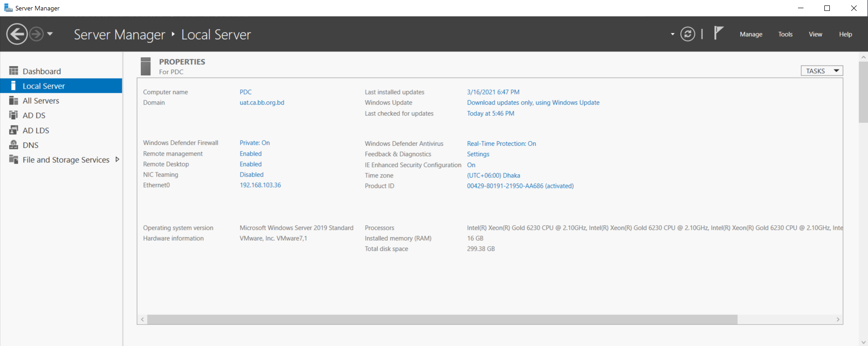Open the View menu

click(x=815, y=35)
